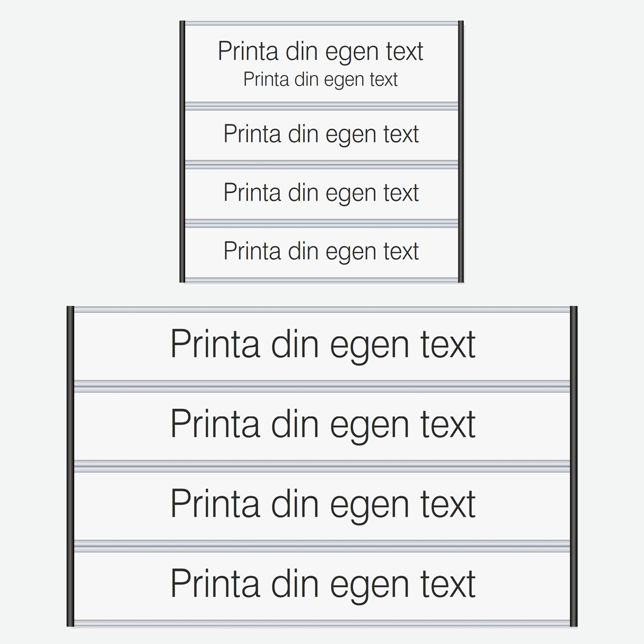Click the right black end cap of the small sign
The image size is (644, 644).
click(x=460, y=151)
